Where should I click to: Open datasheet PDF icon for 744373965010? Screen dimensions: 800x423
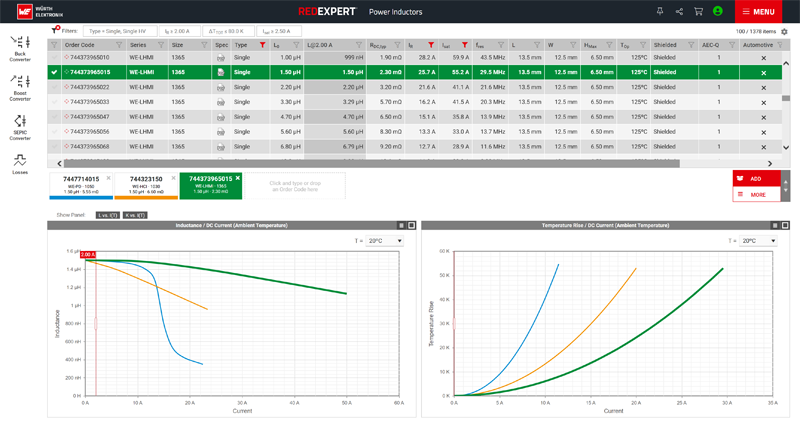tap(220, 58)
